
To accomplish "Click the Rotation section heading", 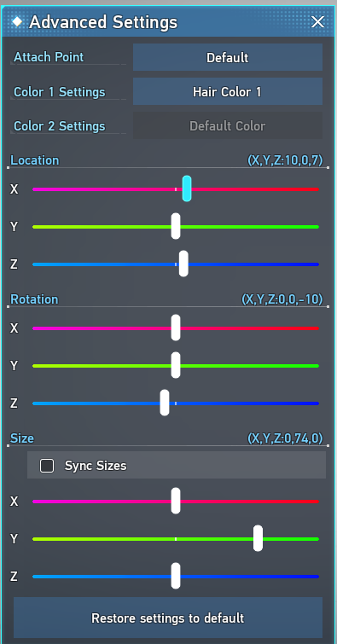I will coord(34,299).
